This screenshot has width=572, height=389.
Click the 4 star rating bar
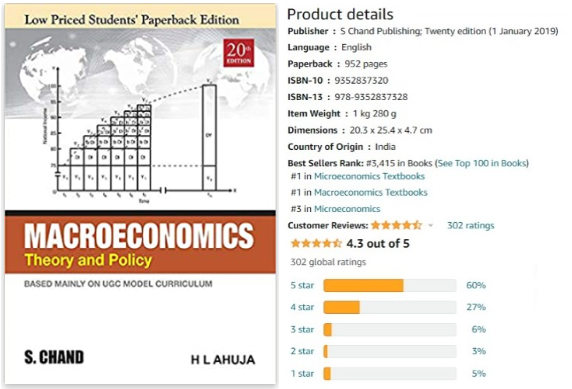pyautogui.click(x=390, y=307)
